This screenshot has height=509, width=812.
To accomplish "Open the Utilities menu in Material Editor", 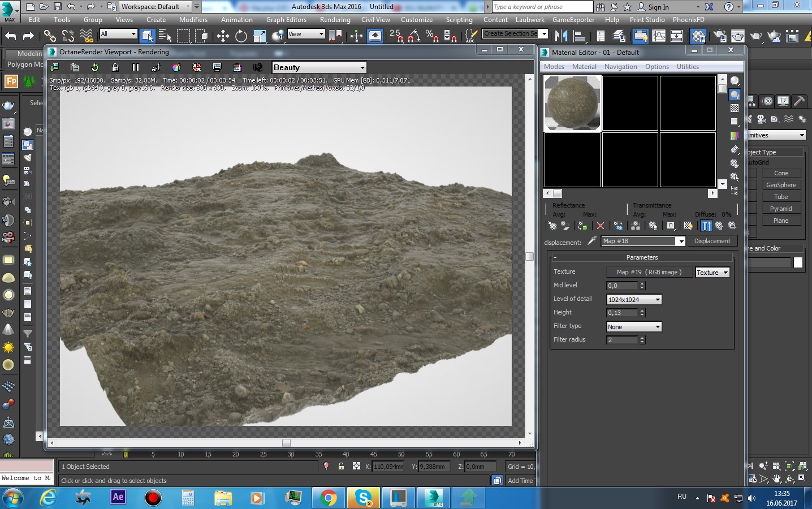I will pos(688,67).
